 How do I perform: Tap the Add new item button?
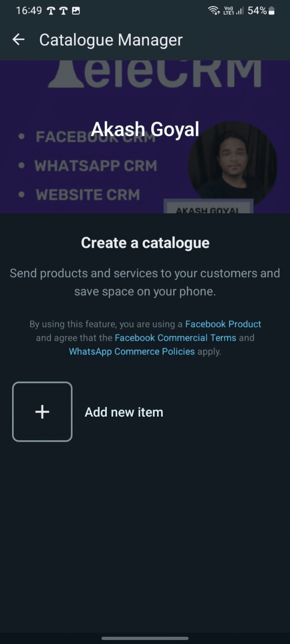(124, 412)
